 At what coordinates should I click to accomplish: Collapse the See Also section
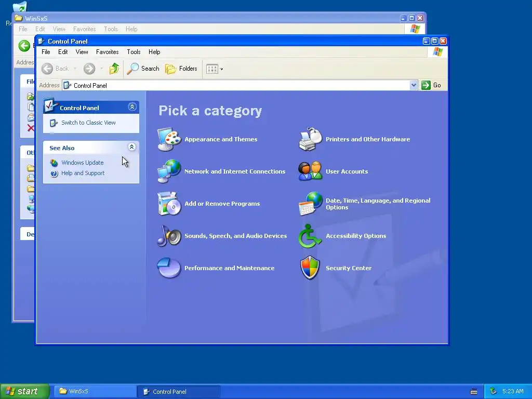(x=131, y=147)
